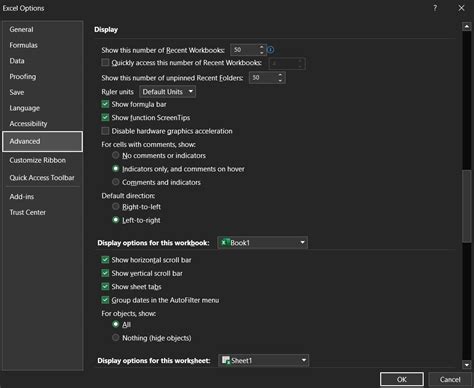Select Comments and indicators option

click(x=115, y=182)
